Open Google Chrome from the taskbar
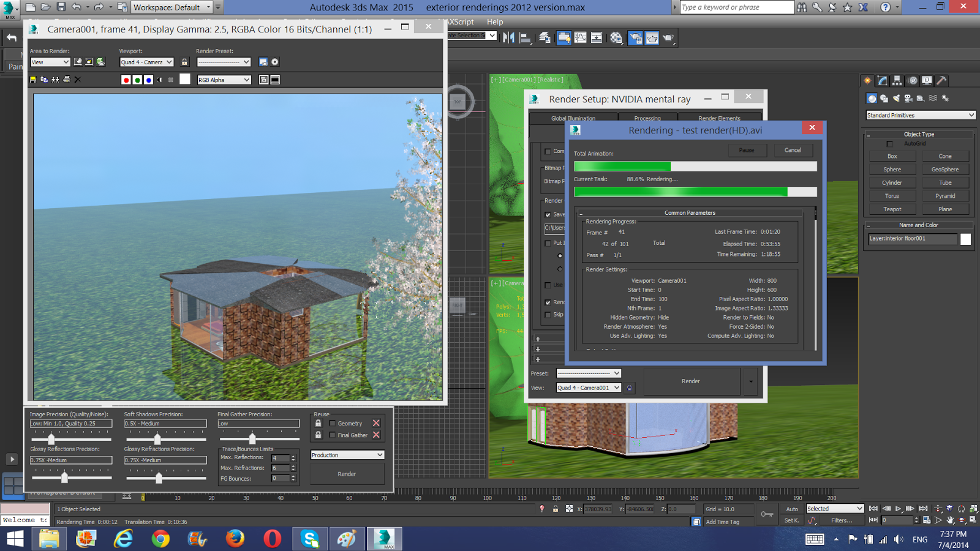This screenshot has height=551, width=980. [160, 539]
